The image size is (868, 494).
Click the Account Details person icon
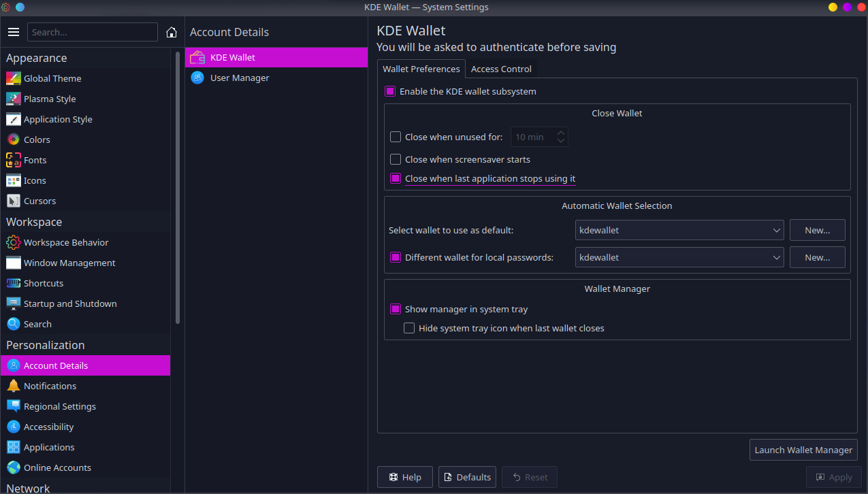pyautogui.click(x=14, y=365)
